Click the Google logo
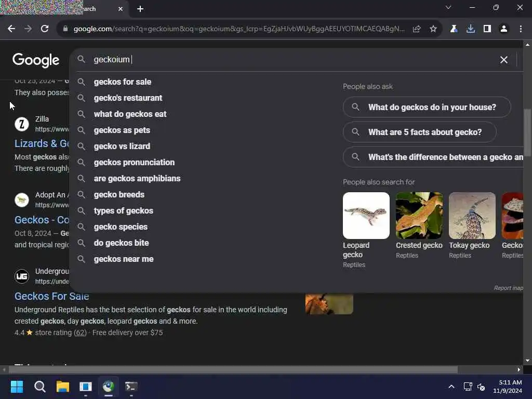The height and width of the screenshot is (399, 532). (36, 60)
